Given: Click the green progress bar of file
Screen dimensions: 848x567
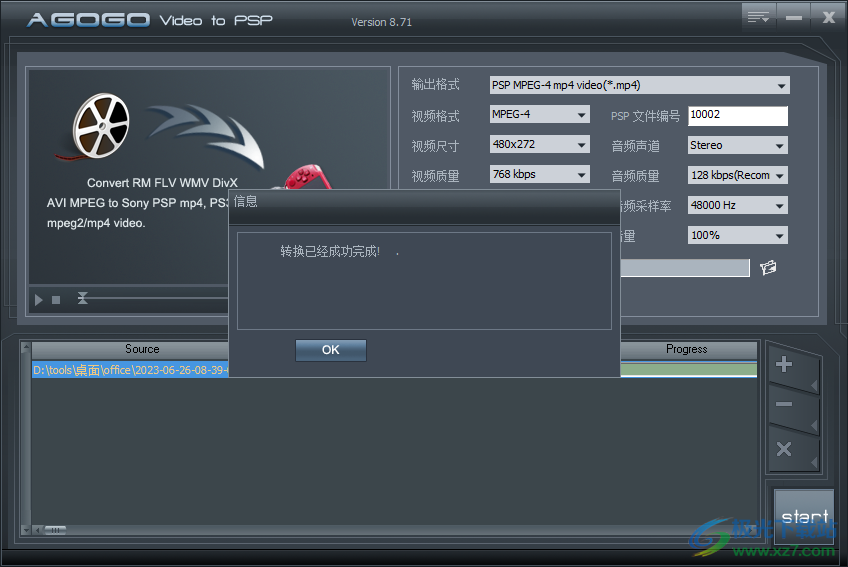Looking at the screenshot, I should click(688, 370).
